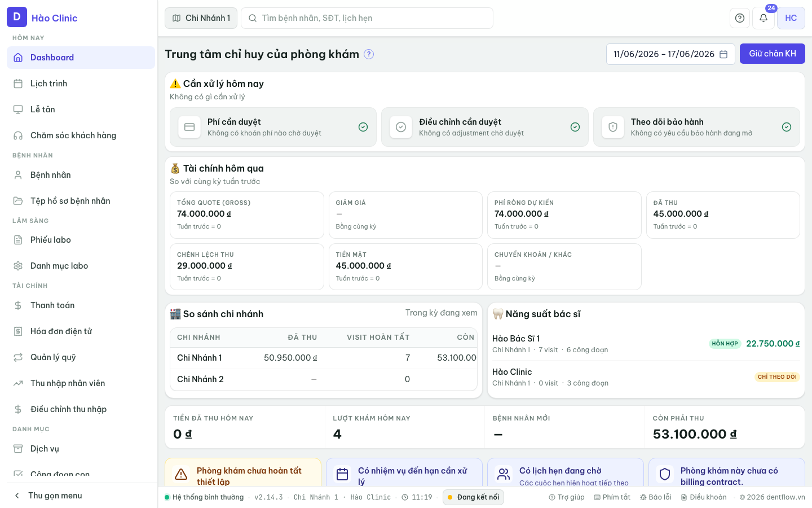Click the Hào Clinic logo D icon
The image size is (812, 508).
(17, 17)
